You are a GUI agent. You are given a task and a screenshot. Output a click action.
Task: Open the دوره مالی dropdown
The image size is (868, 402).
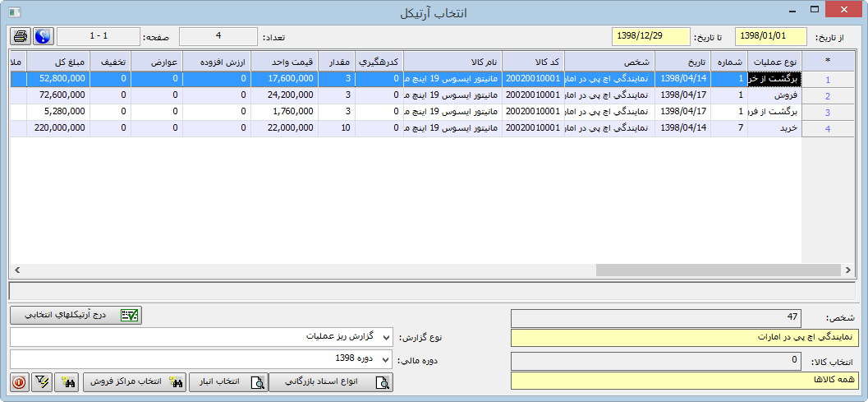coord(386,359)
